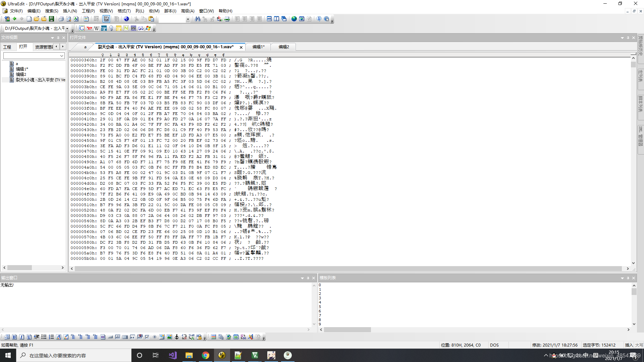The image size is (644, 362).
Task: Open Chrome from the taskbar
Action: (x=206, y=355)
